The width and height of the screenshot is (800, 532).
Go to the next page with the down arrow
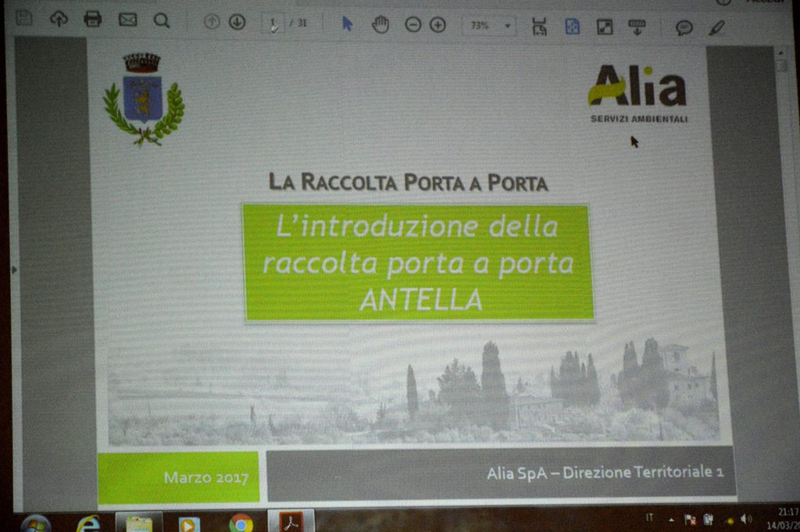coord(237,22)
